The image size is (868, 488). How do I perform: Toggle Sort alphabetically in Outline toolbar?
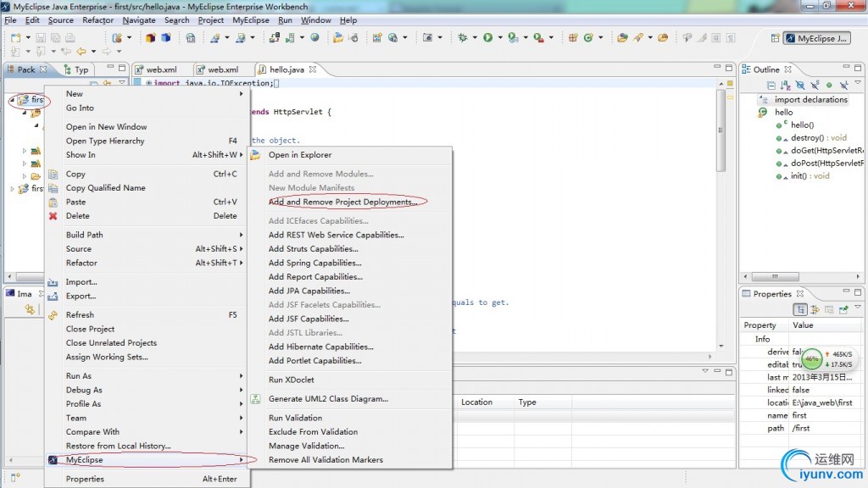[785, 86]
